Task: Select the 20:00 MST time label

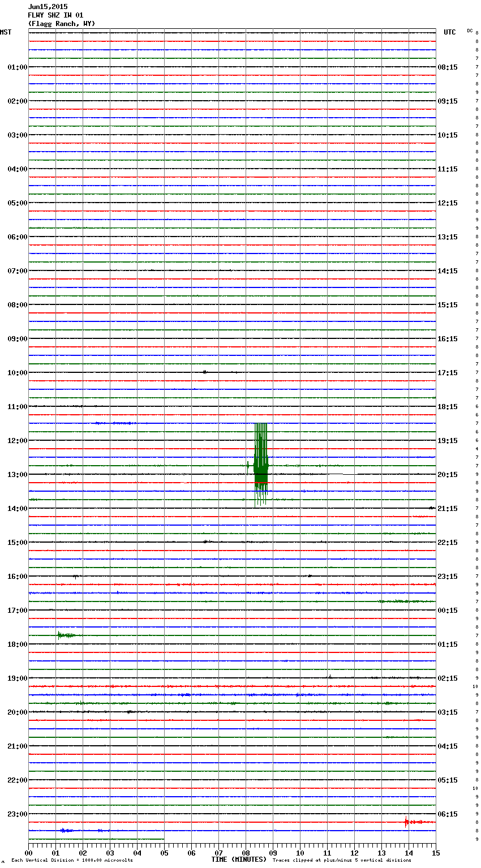Action: tap(17, 712)
